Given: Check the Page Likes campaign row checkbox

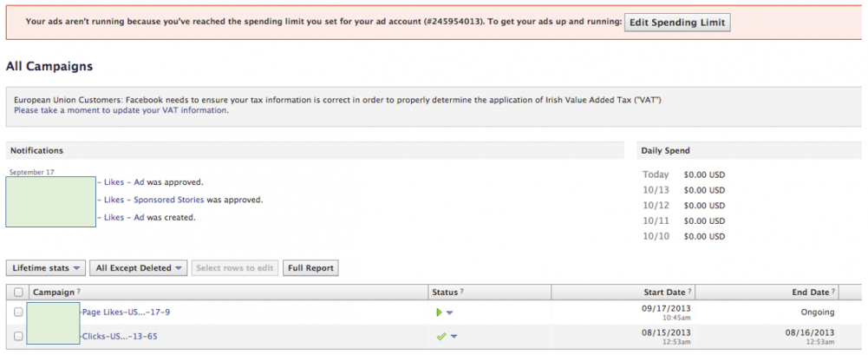Looking at the screenshot, I should [18, 312].
